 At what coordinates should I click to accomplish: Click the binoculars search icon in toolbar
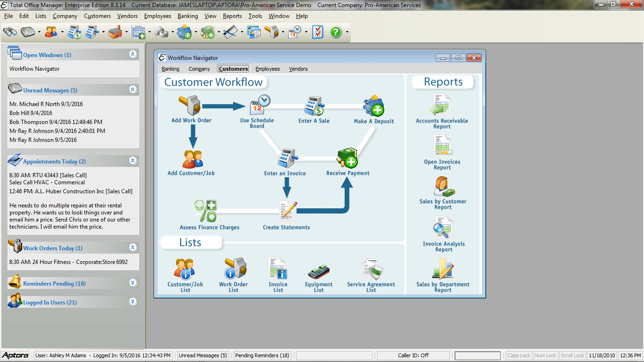click(10, 32)
